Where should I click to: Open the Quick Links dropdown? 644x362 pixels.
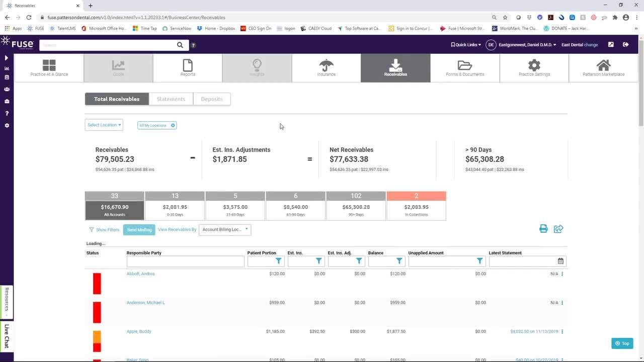466,45
